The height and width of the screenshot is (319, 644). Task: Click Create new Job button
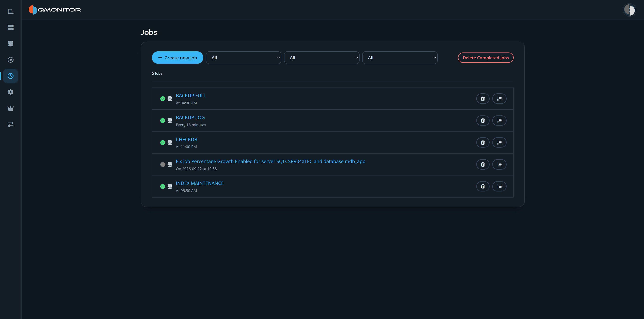[178, 58]
